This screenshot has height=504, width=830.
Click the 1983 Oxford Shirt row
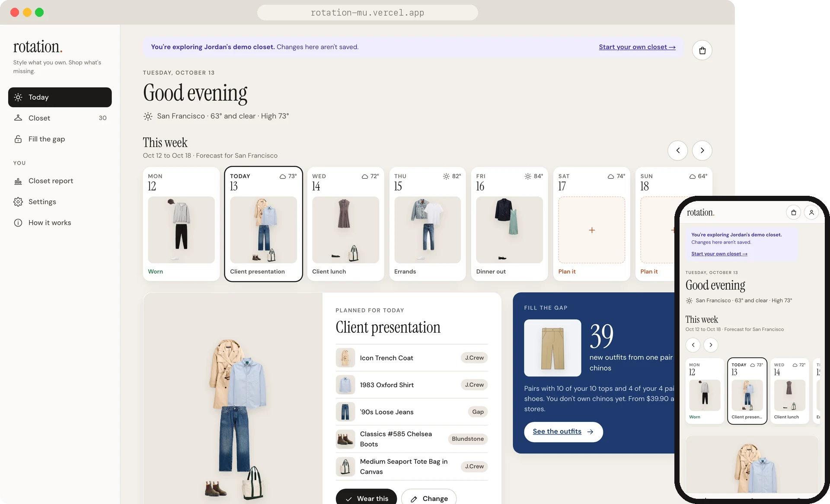(412, 385)
